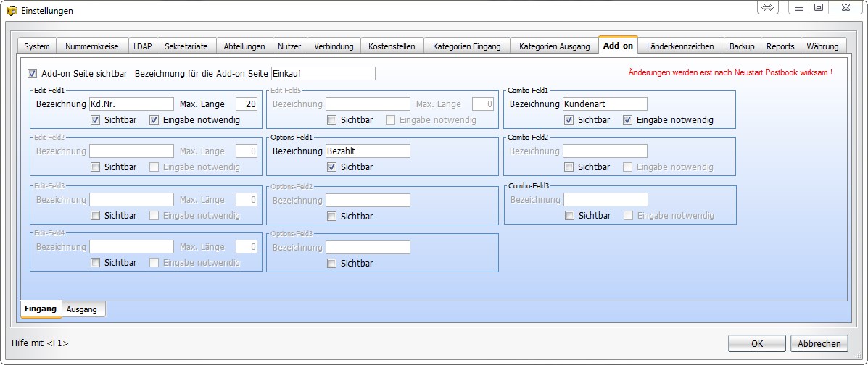Click the OK button

[757, 343]
